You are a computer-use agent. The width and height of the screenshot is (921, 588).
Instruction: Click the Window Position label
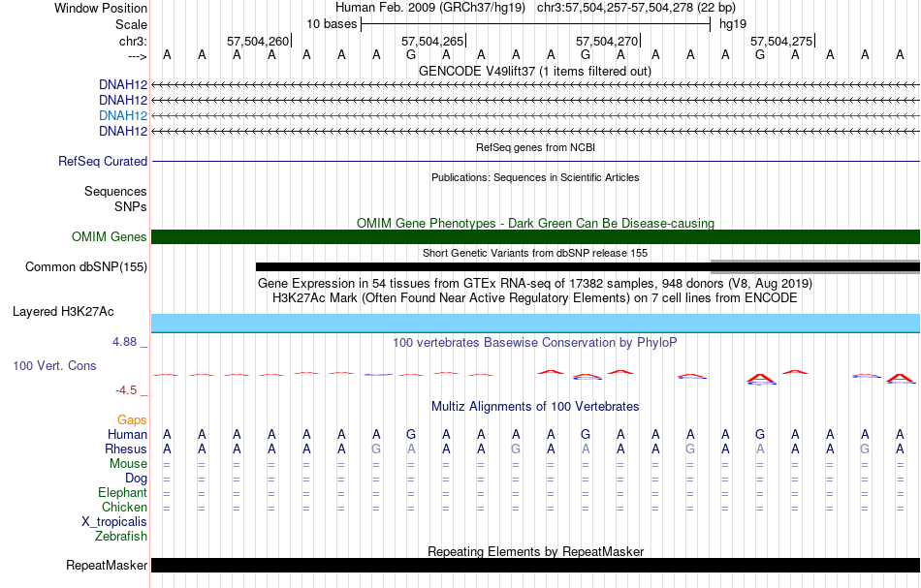coord(101,8)
